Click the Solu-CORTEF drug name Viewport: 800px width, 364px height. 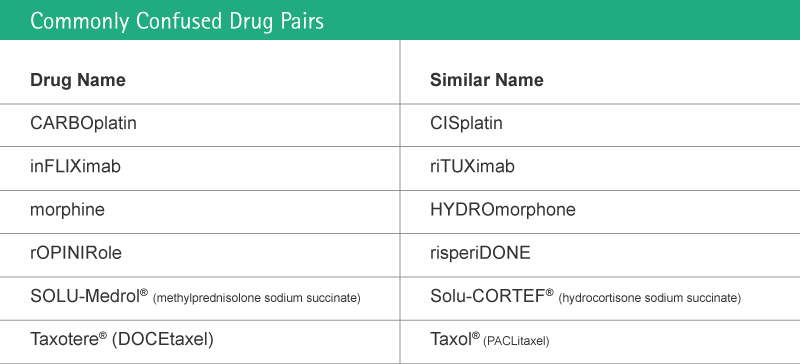[x=491, y=296]
